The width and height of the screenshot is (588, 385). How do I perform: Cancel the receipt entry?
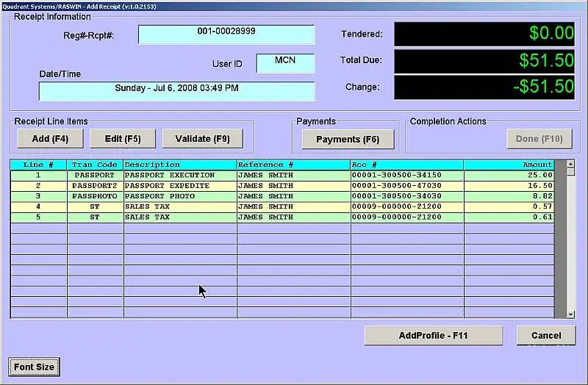coord(546,336)
